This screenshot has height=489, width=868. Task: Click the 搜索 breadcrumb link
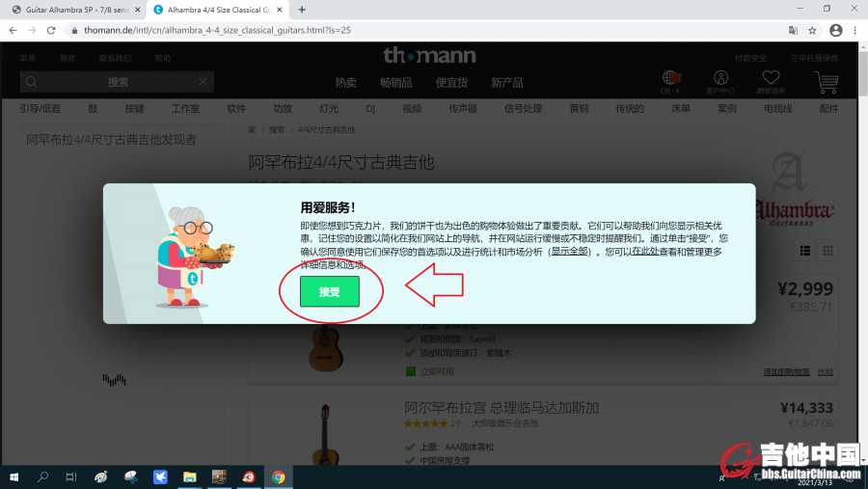pos(277,129)
